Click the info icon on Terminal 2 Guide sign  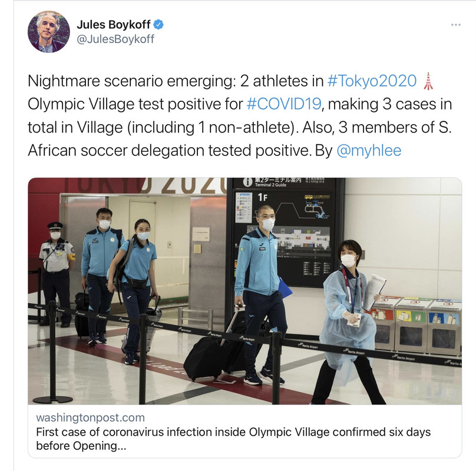(x=247, y=182)
